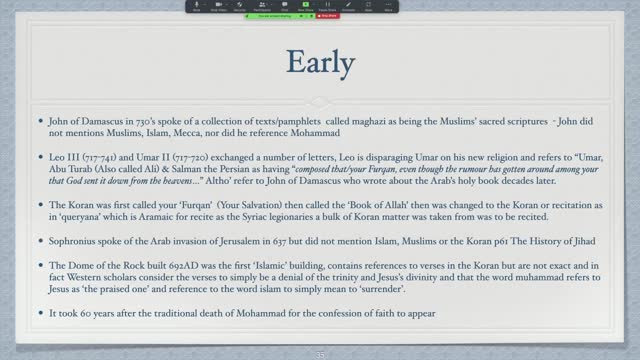640x360 pixels.
Task: Click the slide title 'Early'
Action: (320, 62)
